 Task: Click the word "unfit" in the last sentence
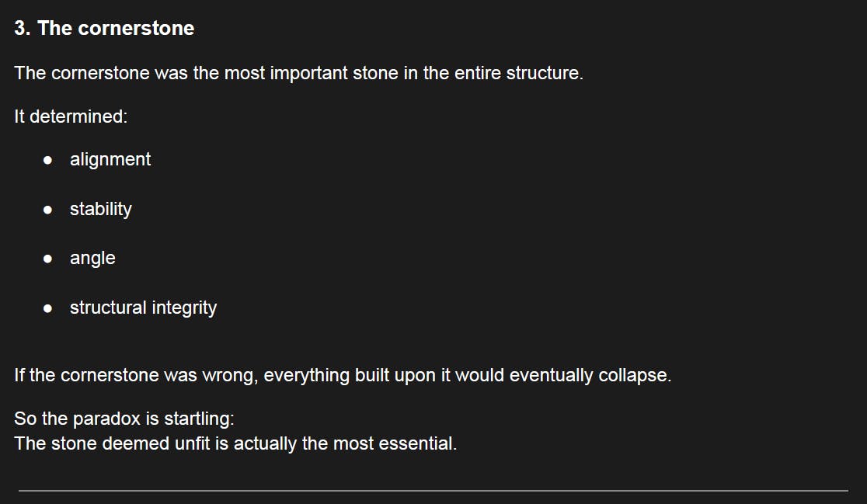tap(190, 443)
